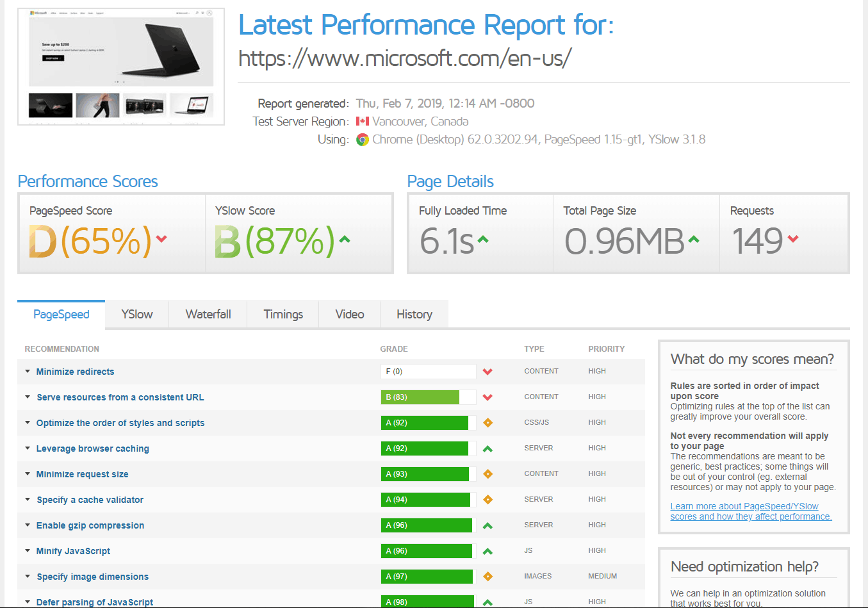Click CSS/JS type in Optimize order row
Screen dimensions: 868x608
537,422
